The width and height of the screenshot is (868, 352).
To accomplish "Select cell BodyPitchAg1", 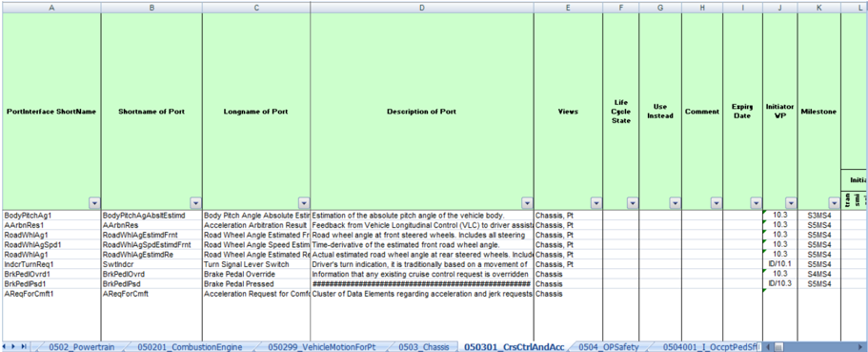I will (51, 215).
